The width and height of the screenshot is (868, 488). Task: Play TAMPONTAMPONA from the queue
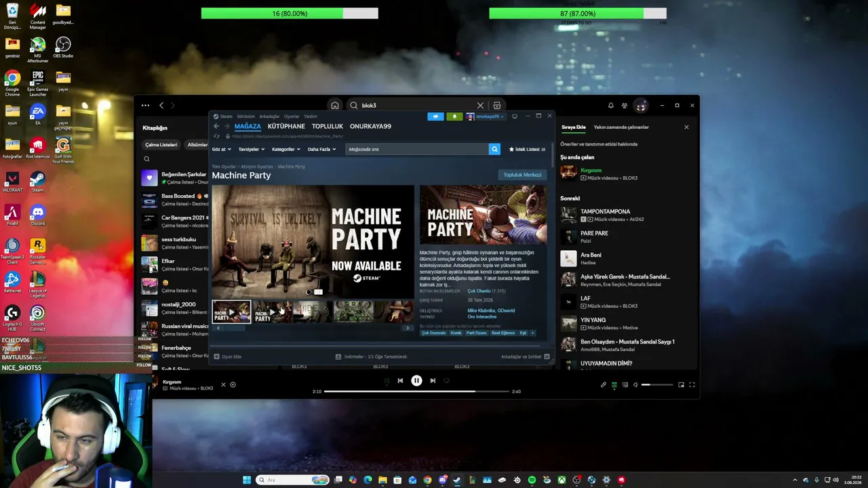click(x=625, y=215)
